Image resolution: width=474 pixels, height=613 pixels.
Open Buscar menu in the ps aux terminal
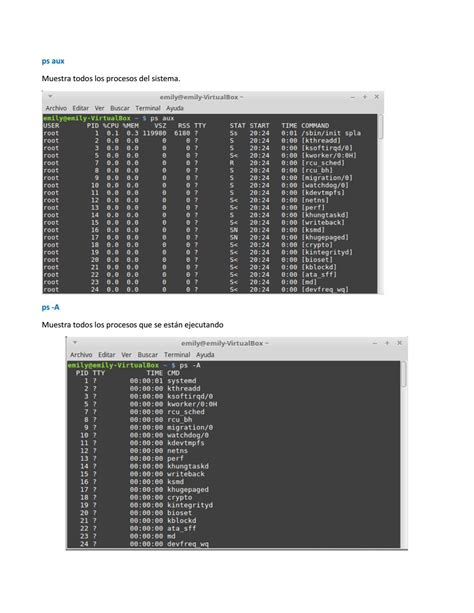coord(120,108)
